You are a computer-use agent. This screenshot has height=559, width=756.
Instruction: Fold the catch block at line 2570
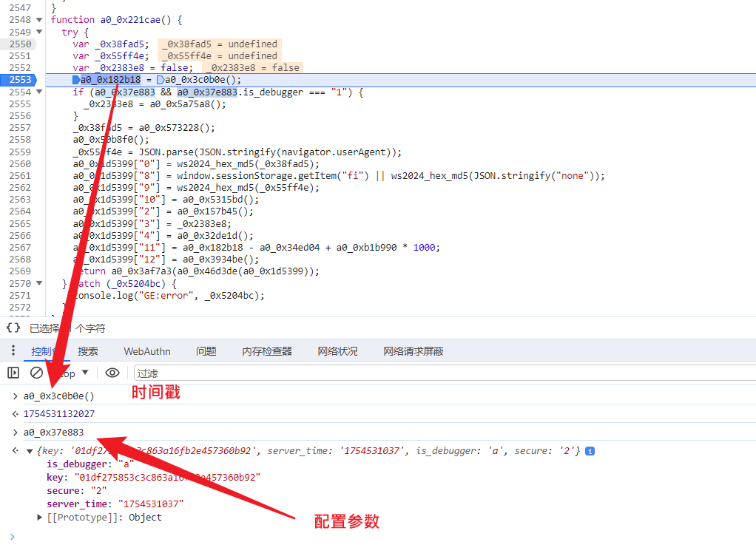coord(39,283)
